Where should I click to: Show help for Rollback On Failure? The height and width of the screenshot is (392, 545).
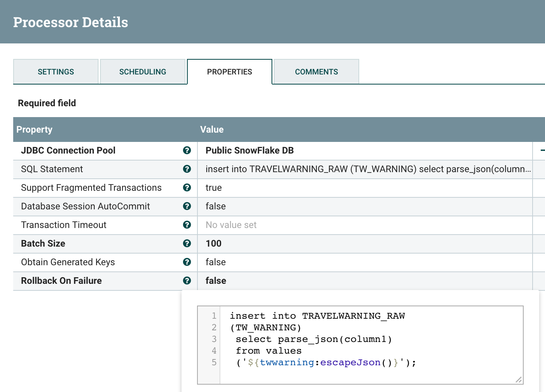187,281
